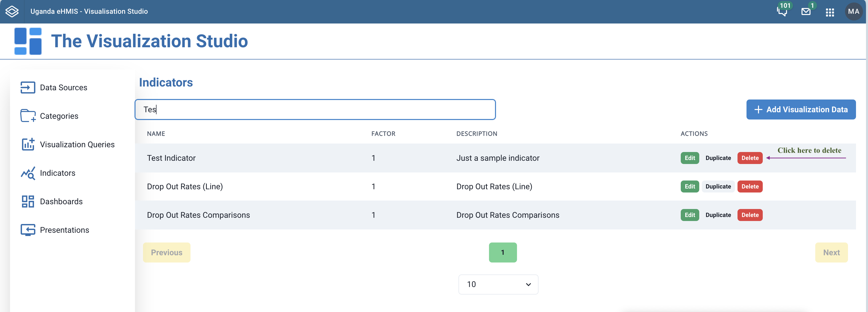Screen dimensions: 868x312
Task: Open the interpretations notifications icon showing 101
Action: [782, 12]
